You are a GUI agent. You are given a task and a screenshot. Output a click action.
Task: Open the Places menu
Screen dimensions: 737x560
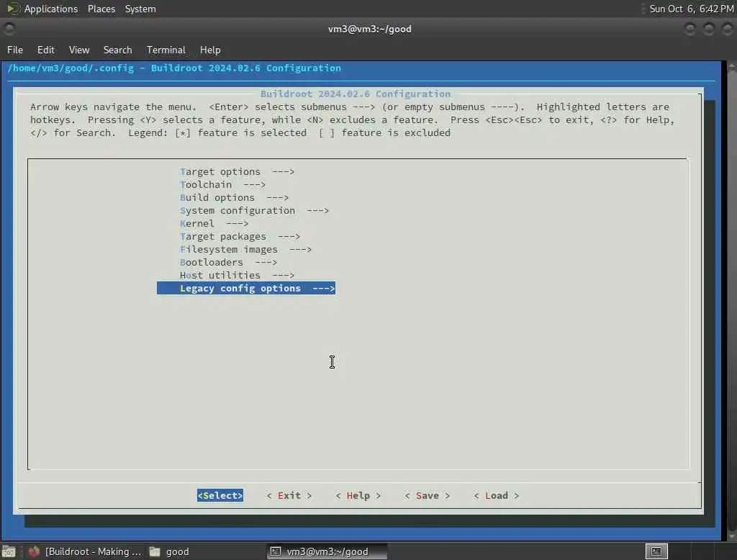point(101,9)
